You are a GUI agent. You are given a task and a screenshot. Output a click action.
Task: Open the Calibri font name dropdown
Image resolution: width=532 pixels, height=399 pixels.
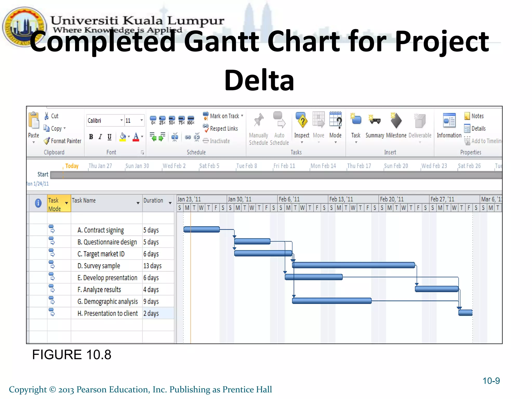click(121, 120)
